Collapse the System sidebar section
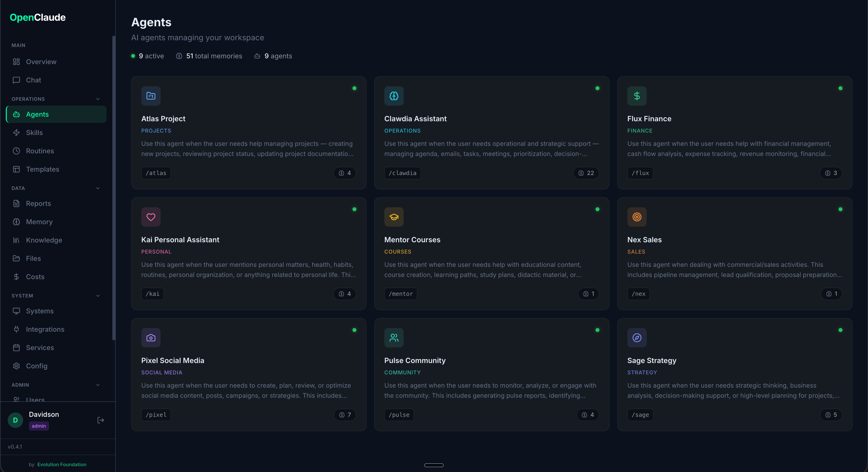 pyautogui.click(x=98, y=296)
